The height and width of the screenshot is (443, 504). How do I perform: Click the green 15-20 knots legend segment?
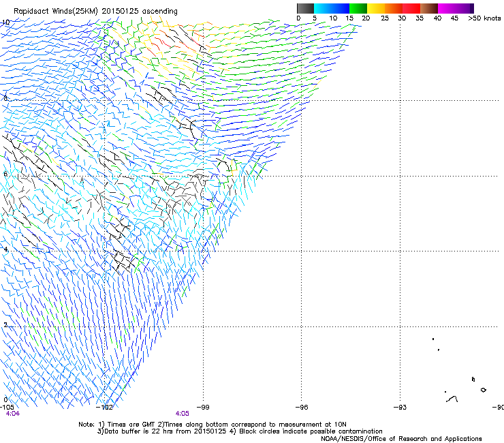(x=358, y=8)
